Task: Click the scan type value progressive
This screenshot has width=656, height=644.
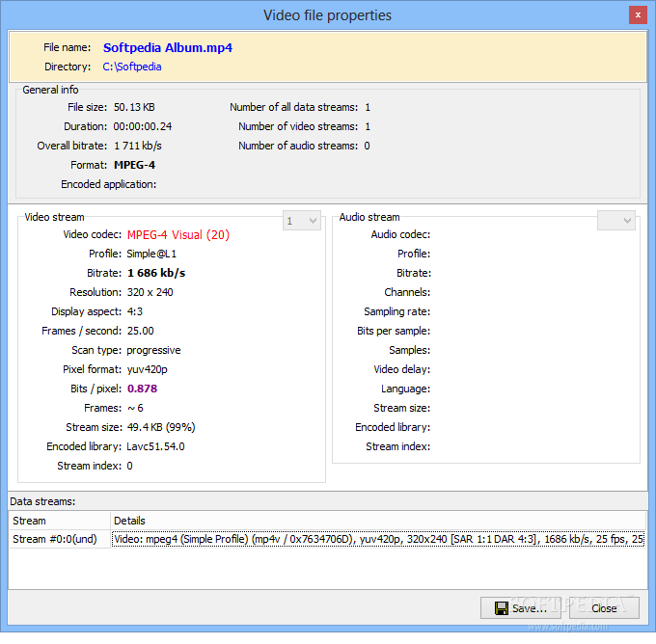Action: [153, 350]
